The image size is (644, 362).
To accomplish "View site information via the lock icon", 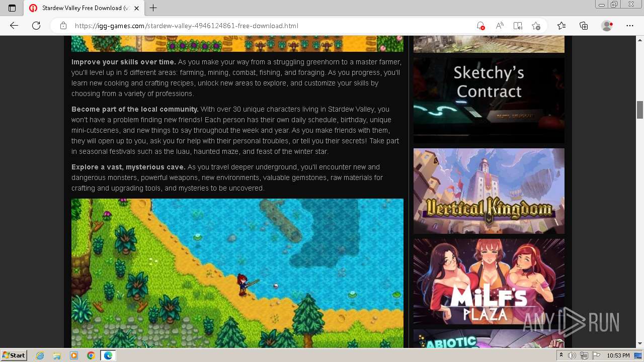I will coord(63,26).
